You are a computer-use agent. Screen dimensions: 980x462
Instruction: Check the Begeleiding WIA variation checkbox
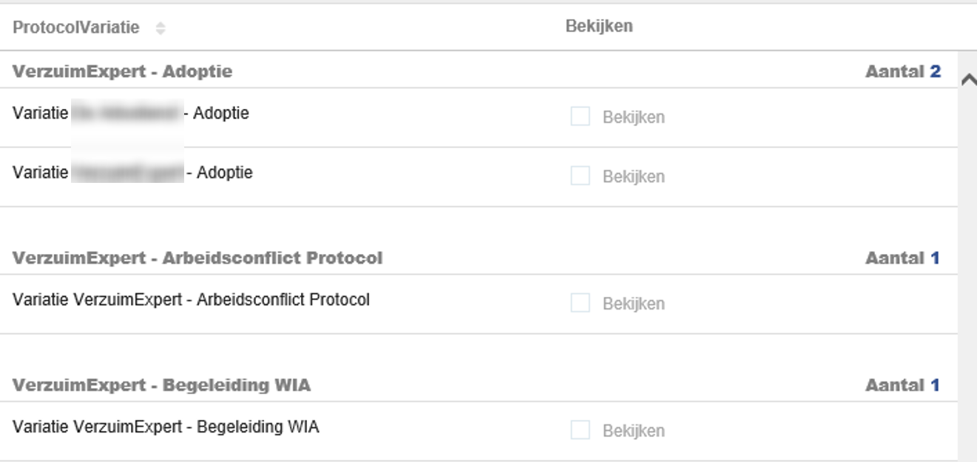(x=580, y=430)
